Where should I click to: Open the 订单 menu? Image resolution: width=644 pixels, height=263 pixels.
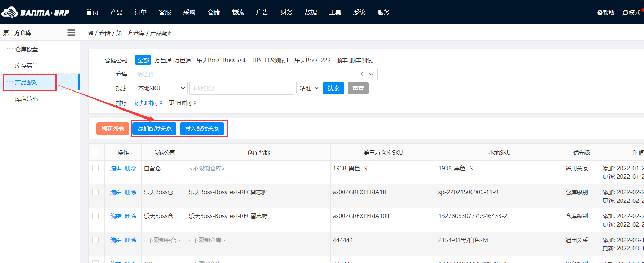(x=141, y=12)
